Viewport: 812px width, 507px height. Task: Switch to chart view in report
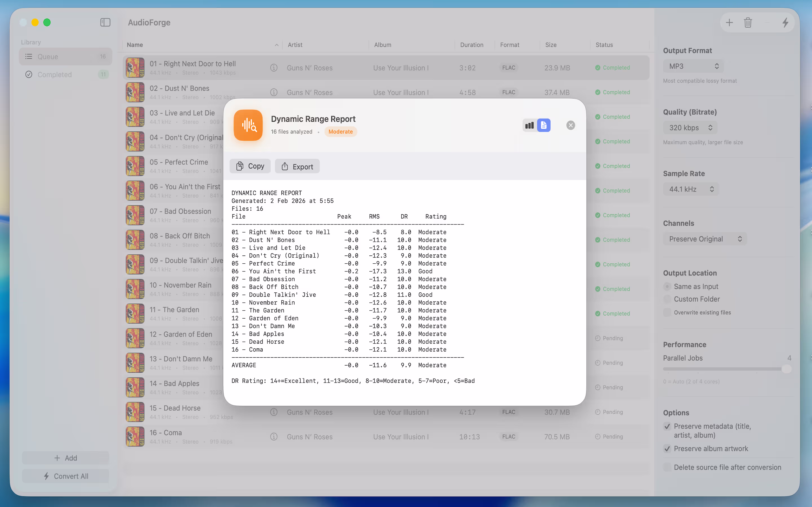[529, 125]
